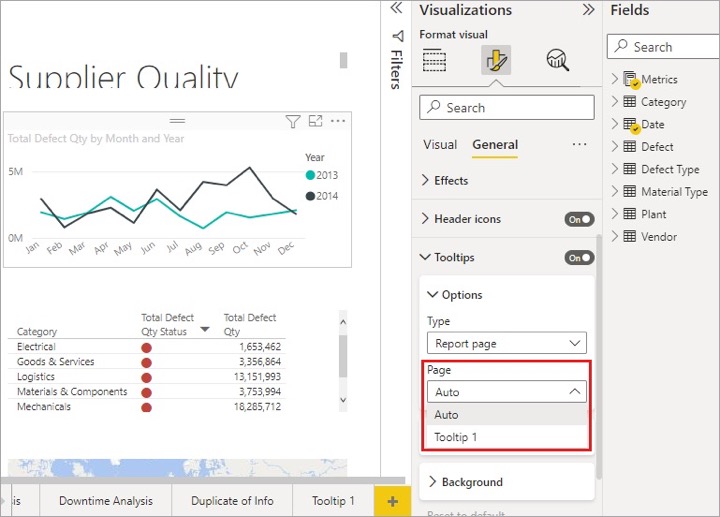Screen dimensions: 720x517
Task: Switch to the General formatting tab
Action: (495, 145)
